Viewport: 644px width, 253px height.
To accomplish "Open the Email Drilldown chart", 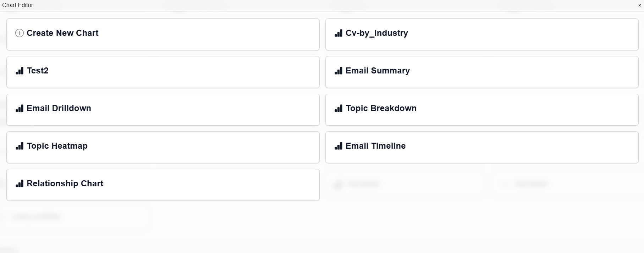I will click(x=163, y=110).
